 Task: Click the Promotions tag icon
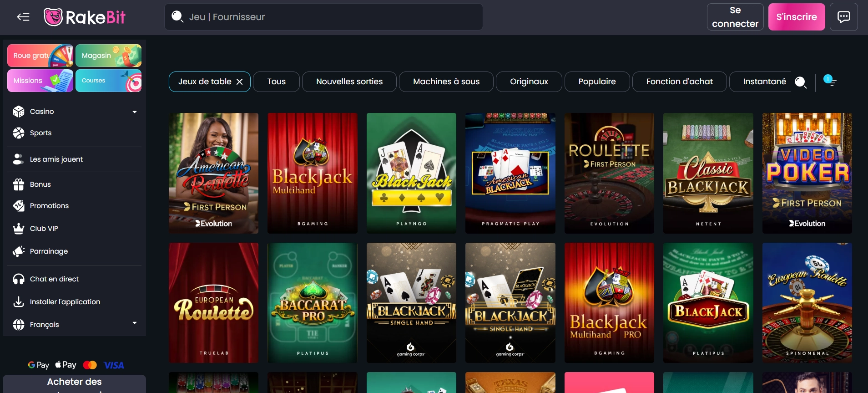(x=19, y=206)
